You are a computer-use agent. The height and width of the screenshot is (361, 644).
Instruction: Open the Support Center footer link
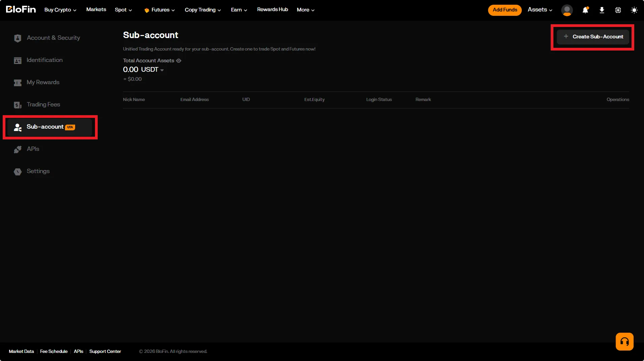tap(105, 351)
